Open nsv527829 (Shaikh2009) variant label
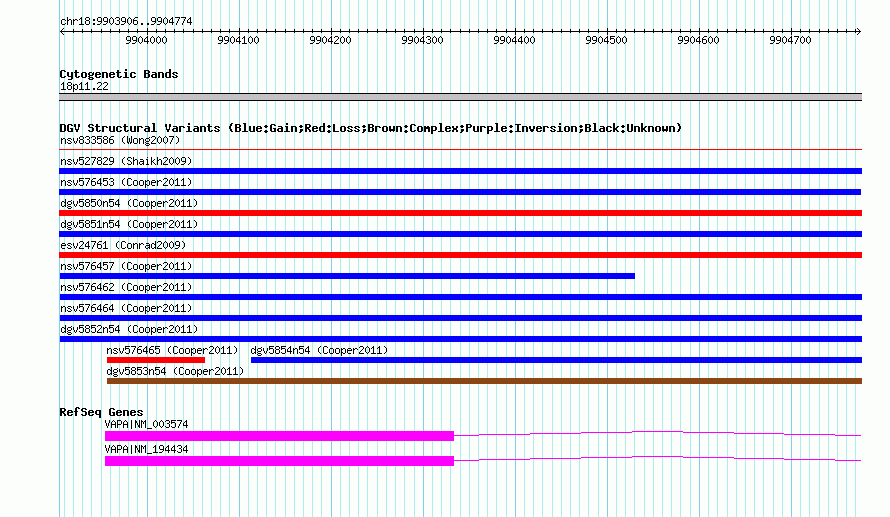The image size is (890, 517). (x=126, y=161)
